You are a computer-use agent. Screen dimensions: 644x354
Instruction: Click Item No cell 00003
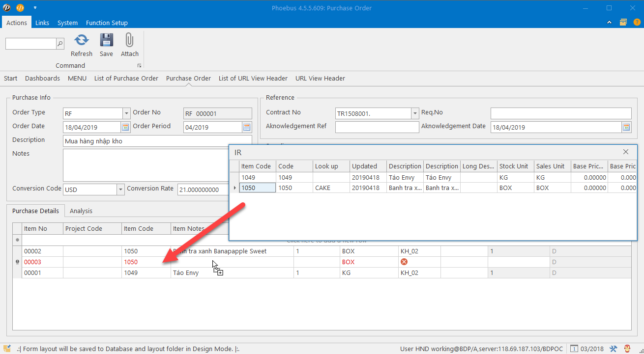coord(43,262)
